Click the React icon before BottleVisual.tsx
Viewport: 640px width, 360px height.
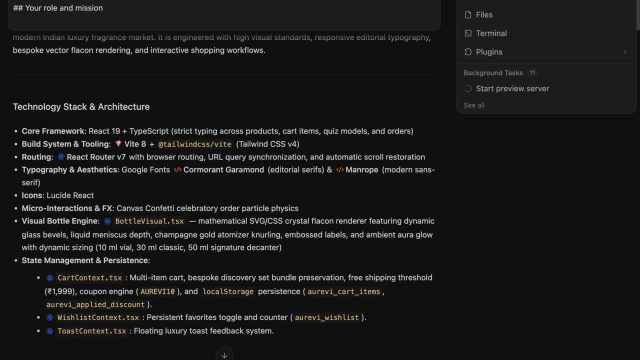click(x=107, y=221)
